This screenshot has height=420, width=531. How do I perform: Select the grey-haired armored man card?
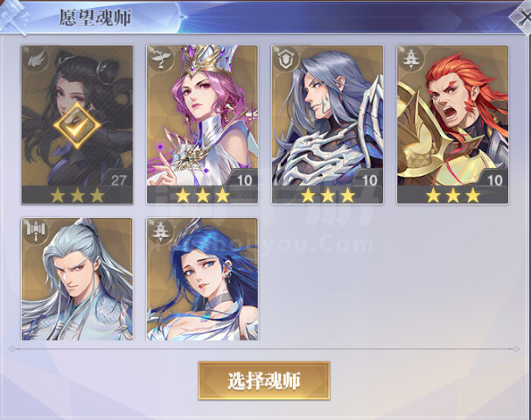[x=327, y=124]
